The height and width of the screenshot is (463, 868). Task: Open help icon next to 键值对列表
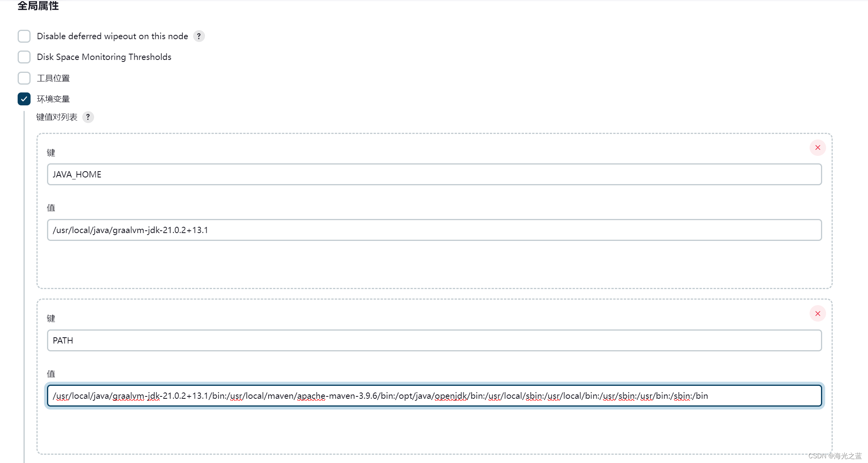[x=88, y=117]
